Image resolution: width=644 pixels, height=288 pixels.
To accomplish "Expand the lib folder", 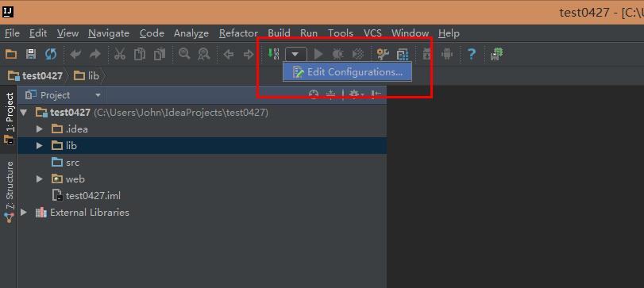I will [40, 146].
